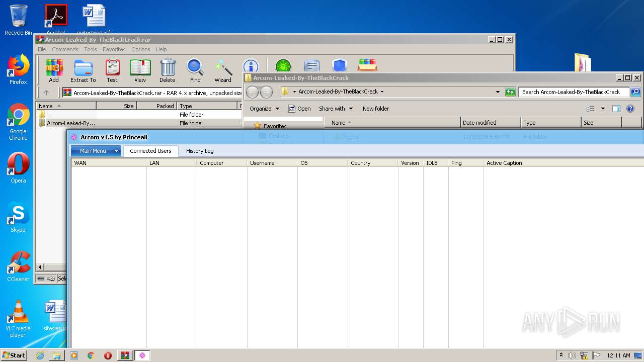
Task: Click the Find magnifier icon in WinRAR
Action: tap(195, 70)
